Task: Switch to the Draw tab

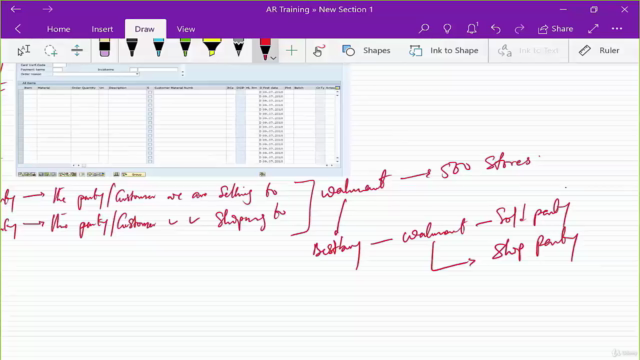Action: click(145, 29)
